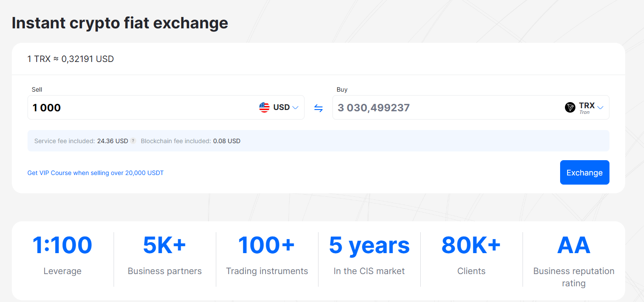Screen dimensions: 644x302
Task: Click the Exchange button
Action: click(585, 172)
